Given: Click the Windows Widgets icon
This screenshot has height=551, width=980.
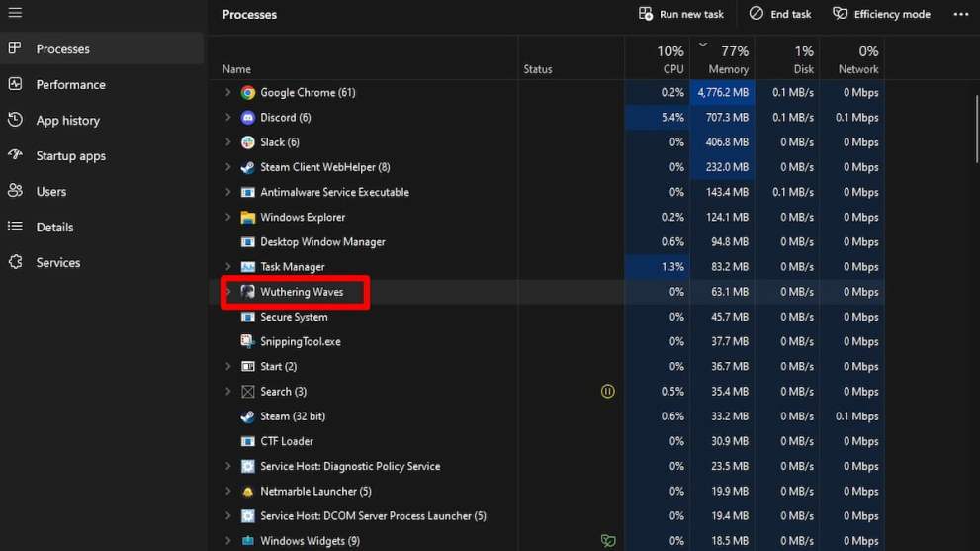Looking at the screenshot, I should click(x=248, y=541).
